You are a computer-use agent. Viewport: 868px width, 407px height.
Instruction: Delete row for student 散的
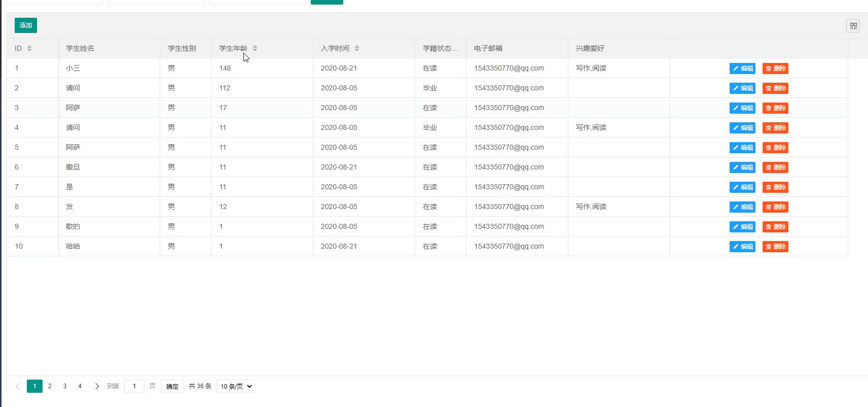[x=775, y=227]
